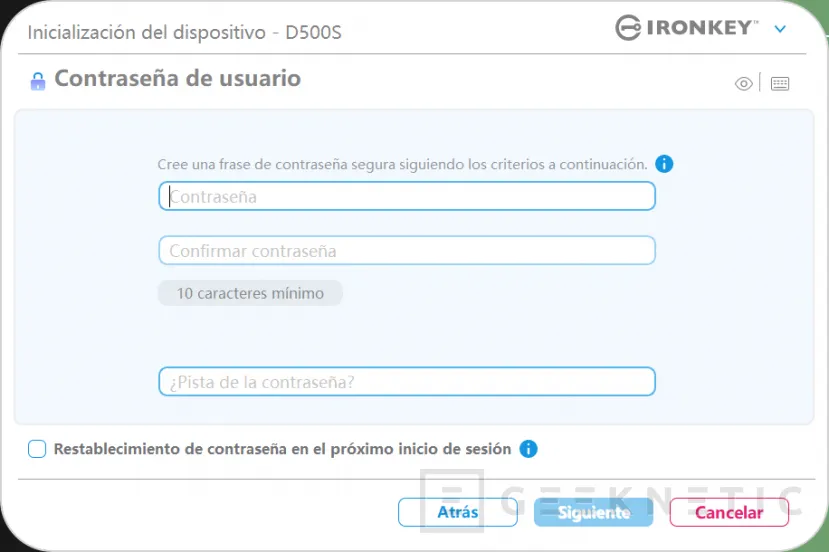Expand the dropdown chevron beside IronKey logo
This screenshot has height=552, width=829.
pos(781,29)
